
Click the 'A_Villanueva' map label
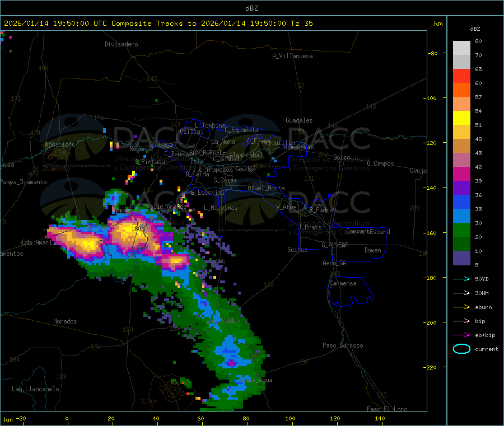pyautogui.click(x=292, y=56)
